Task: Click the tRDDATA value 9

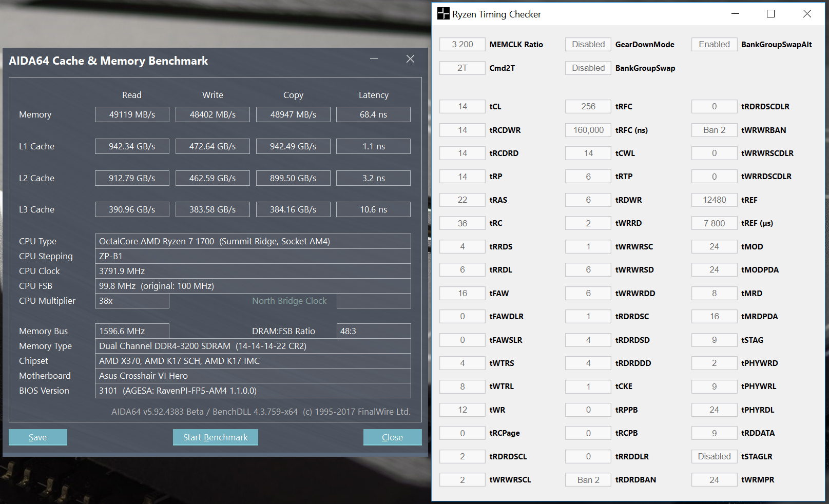Action: pos(715,433)
